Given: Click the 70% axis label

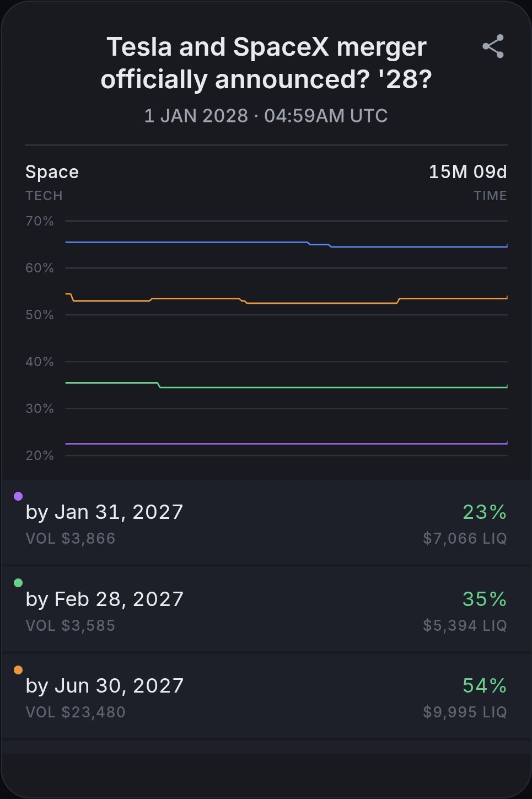Looking at the screenshot, I should 40,221.
